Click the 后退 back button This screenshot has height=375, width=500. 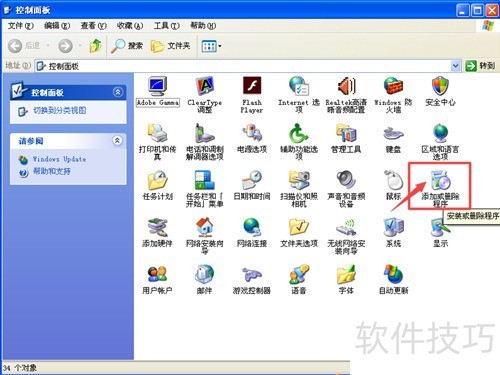coord(24,46)
